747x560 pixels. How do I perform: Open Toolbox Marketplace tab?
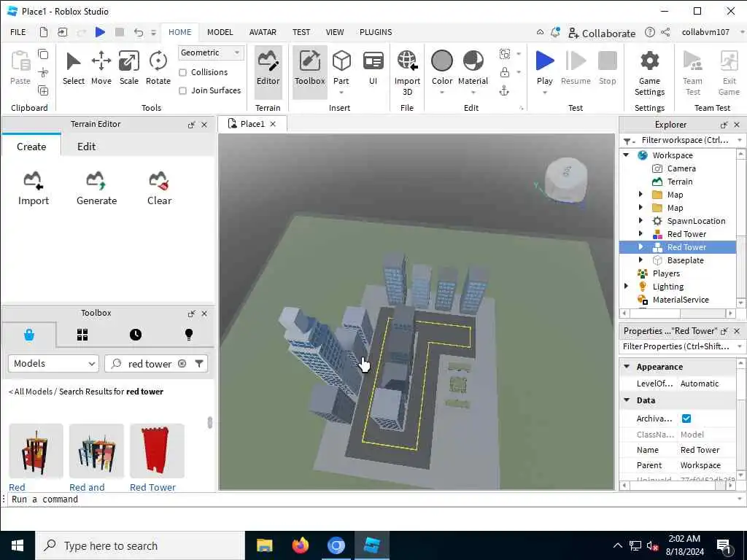click(x=29, y=335)
